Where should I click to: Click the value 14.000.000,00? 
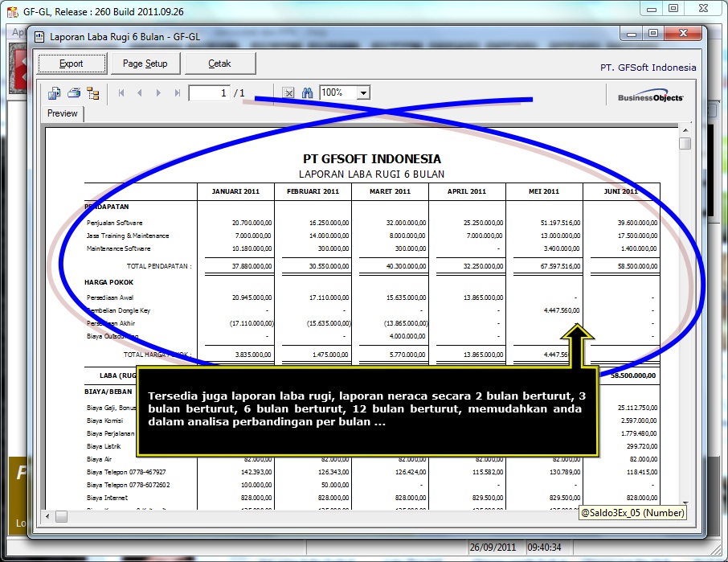(x=329, y=236)
